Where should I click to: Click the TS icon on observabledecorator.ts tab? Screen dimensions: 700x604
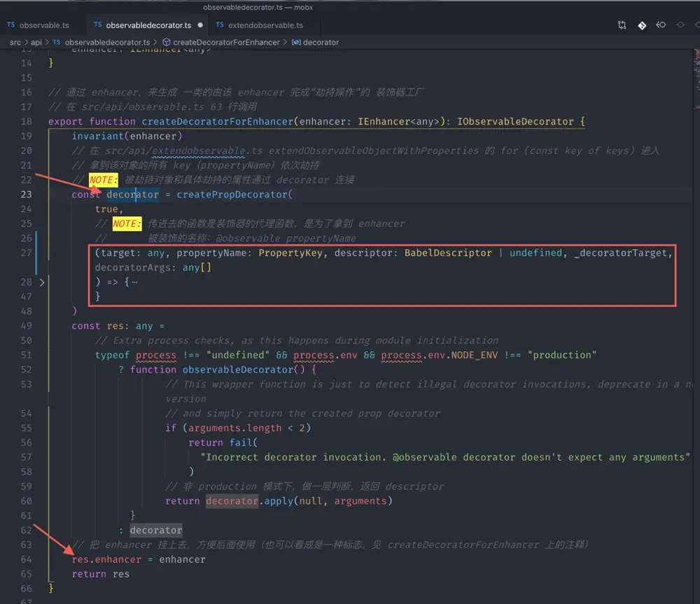[x=98, y=24]
